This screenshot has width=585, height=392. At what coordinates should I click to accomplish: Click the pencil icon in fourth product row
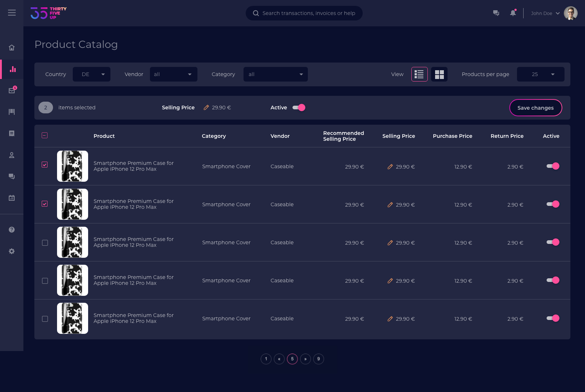pyautogui.click(x=390, y=281)
